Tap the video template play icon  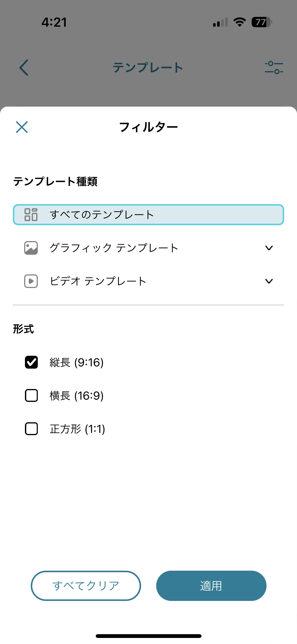tap(31, 281)
